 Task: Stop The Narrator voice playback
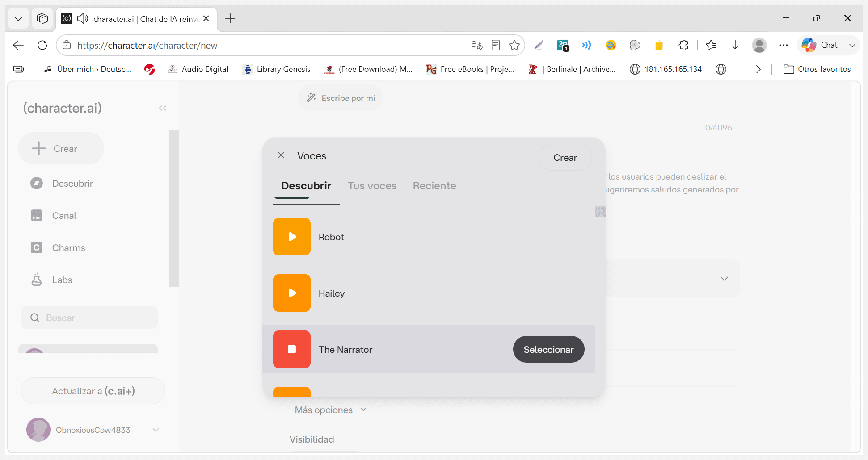click(x=292, y=349)
